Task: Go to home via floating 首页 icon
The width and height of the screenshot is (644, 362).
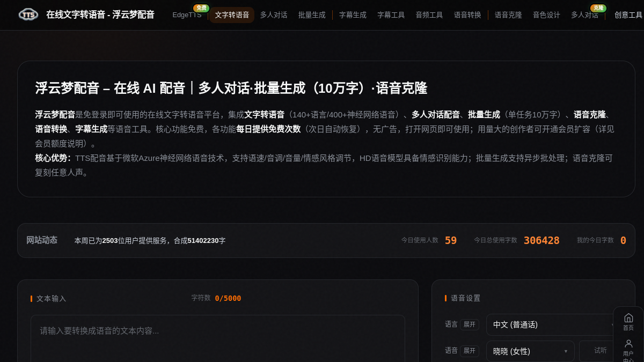Action: (x=628, y=321)
